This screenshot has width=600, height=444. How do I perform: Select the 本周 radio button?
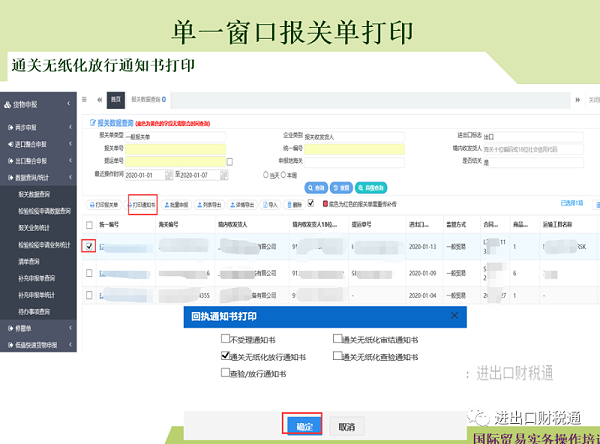(284, 175)
